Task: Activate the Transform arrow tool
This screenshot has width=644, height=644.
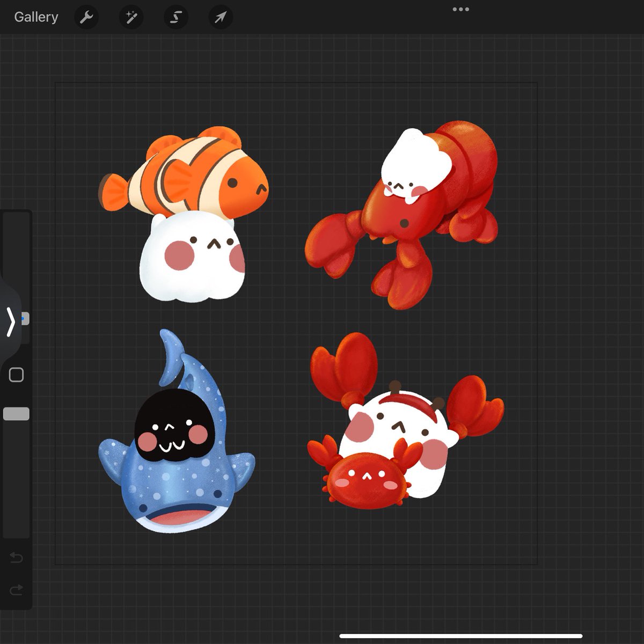Action: pyautogui.click(x=220, y=18)
